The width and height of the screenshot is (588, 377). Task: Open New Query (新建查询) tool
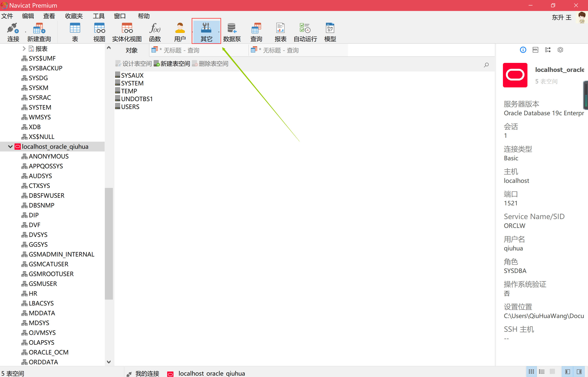[x=39, y=32]
